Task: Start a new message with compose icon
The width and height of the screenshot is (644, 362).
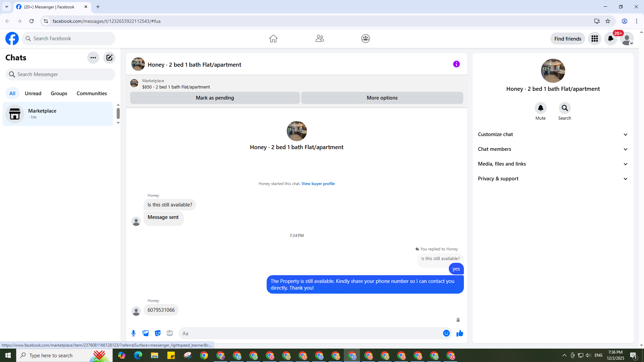Action: [109, 58]
